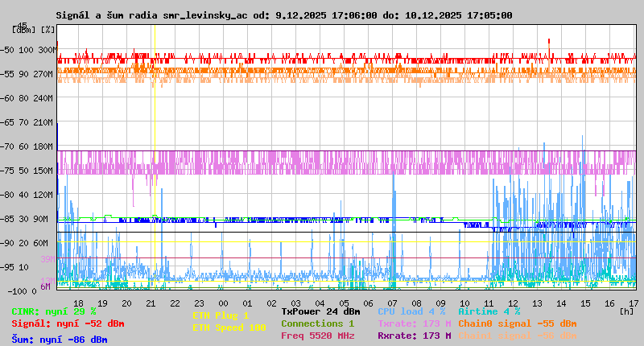Click the -55 90 270M y-axis label
This screenshot has height=346, width=644.
[27, 74]
